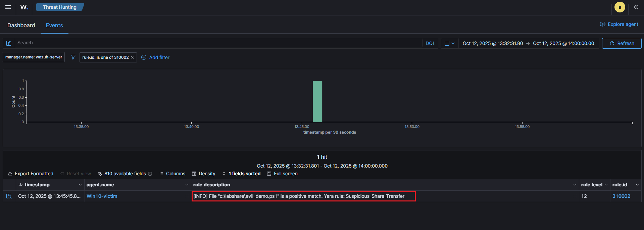This screenshot has width=644, height=230.
Task: Select the Events tab
Action: [54, 25]
